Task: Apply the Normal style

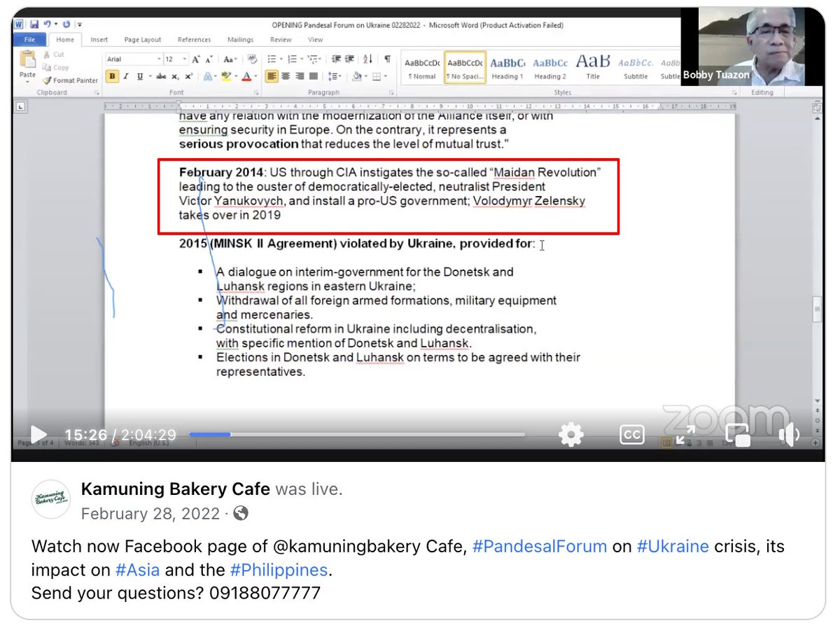Action: click(x=421, y=68)
